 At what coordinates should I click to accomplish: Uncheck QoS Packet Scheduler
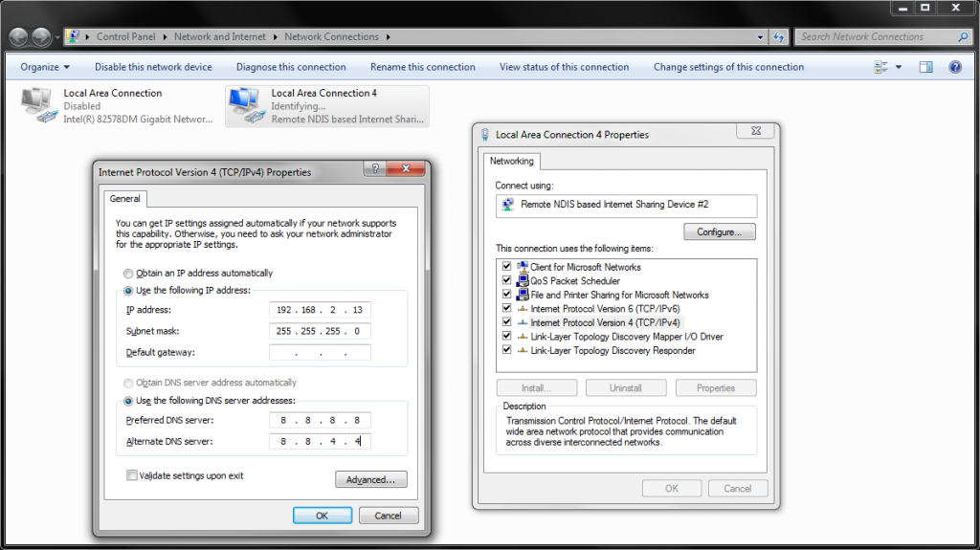pos(507,280)
